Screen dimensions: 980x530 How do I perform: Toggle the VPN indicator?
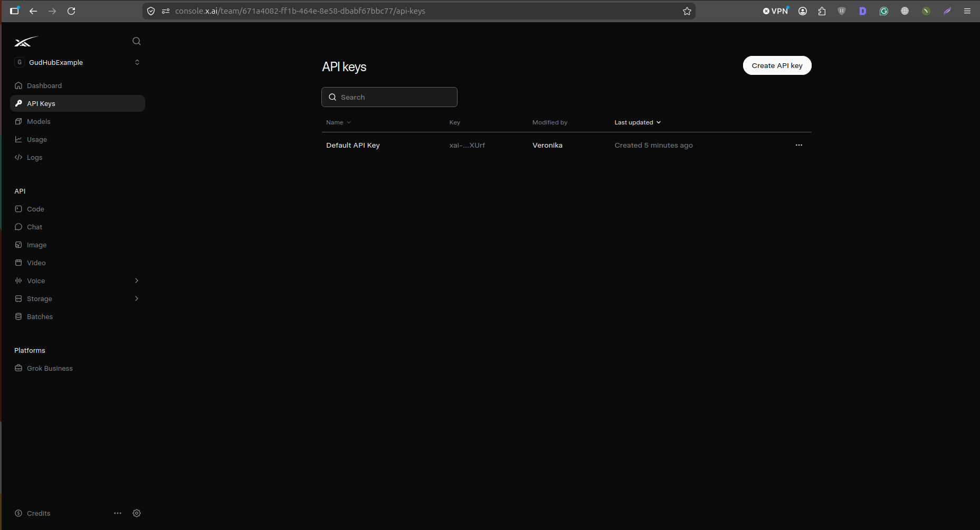(775, 11)
